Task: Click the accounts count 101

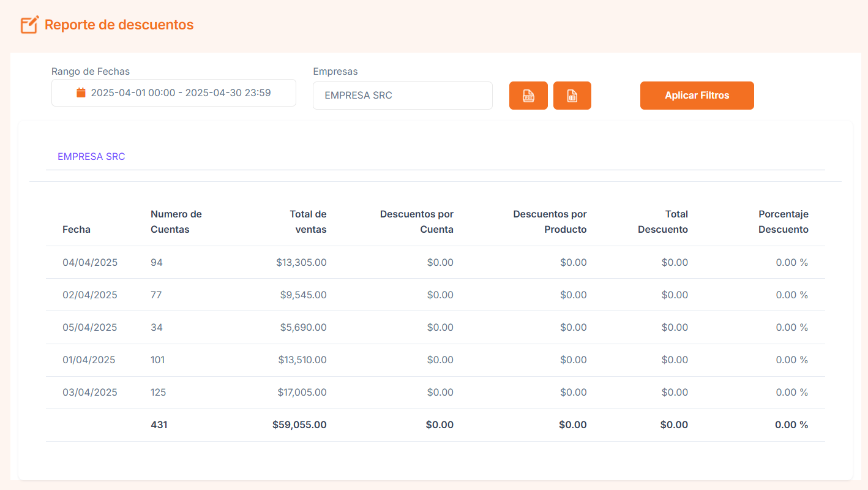Action: tap(158, 360)
